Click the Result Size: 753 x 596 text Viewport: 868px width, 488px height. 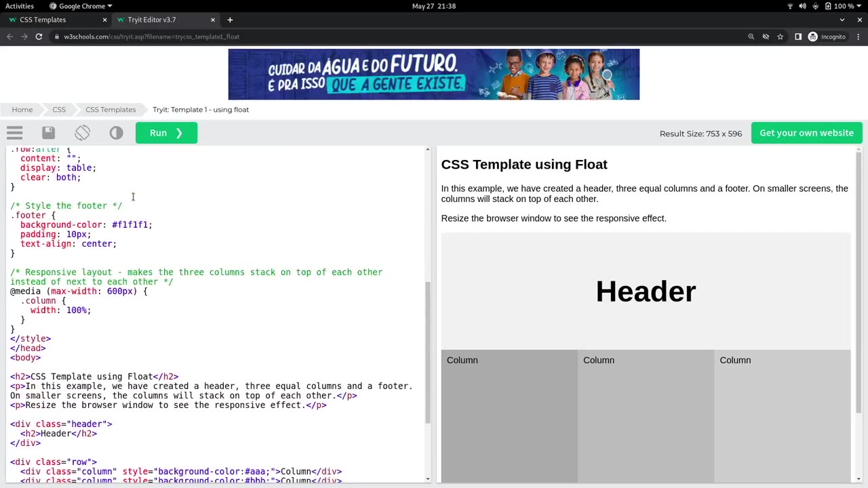click(701, 134)
